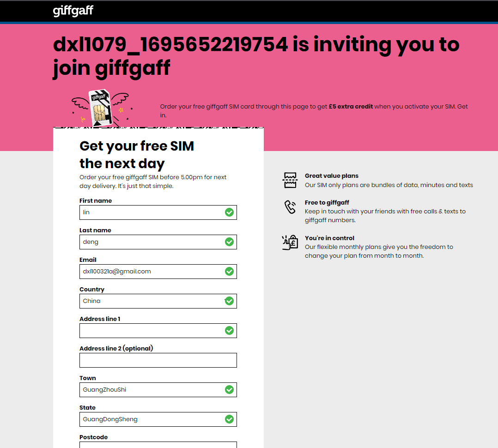
Task: Click the Great value plans heading
Action: [x=332, y=176]
